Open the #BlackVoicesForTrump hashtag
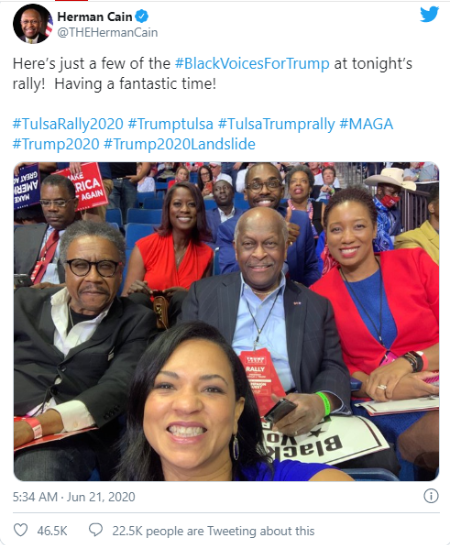The image size is (450, 545). click(x=252, y=64)
